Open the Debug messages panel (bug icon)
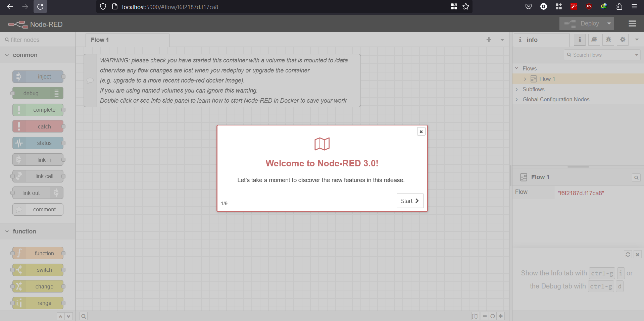 point(608,40)
